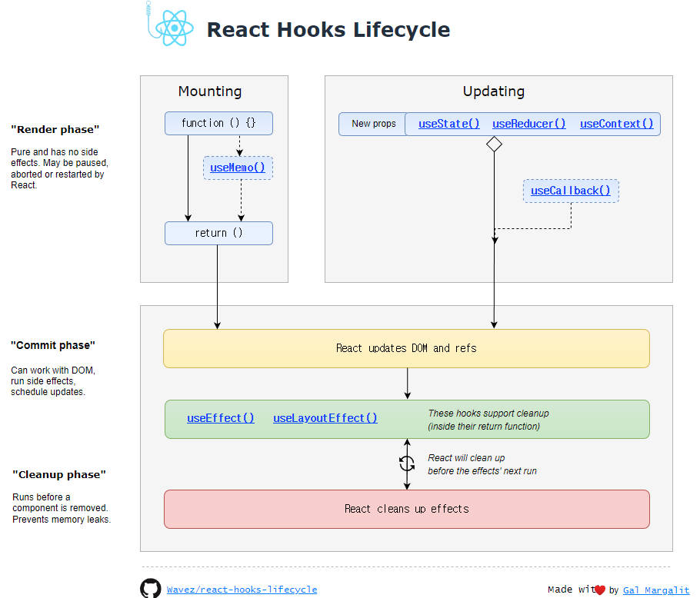700x598 pixels.
Task: Click the useState() hook link
Action: pos(448,123)
